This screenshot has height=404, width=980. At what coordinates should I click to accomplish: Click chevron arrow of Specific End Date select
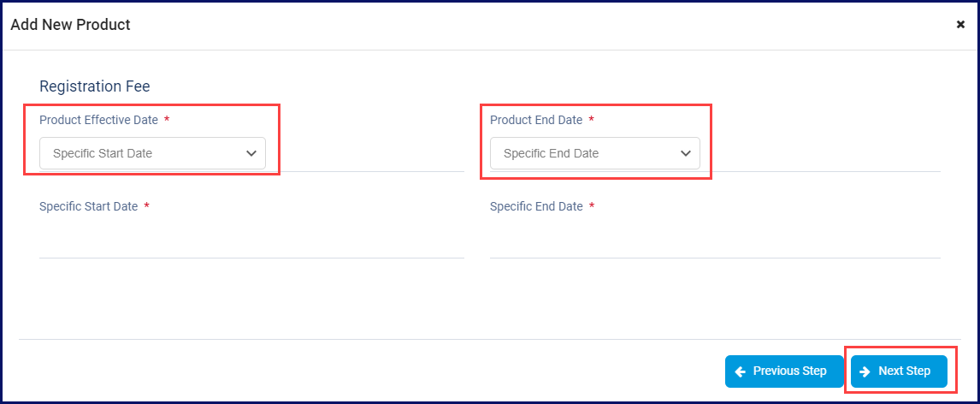tap(685, 153)
